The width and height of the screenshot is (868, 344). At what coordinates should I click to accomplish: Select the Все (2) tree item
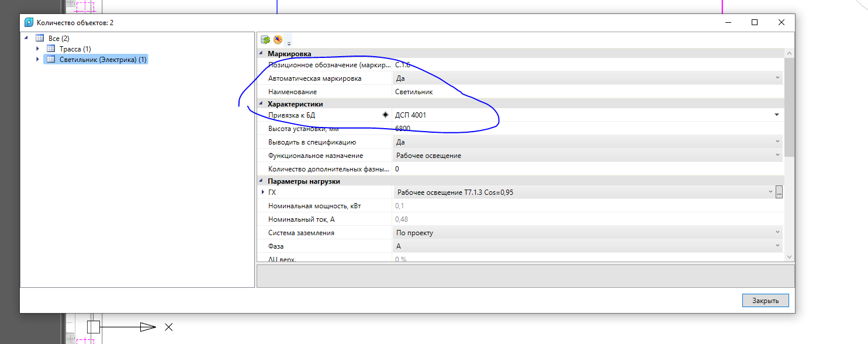point(58,38)
